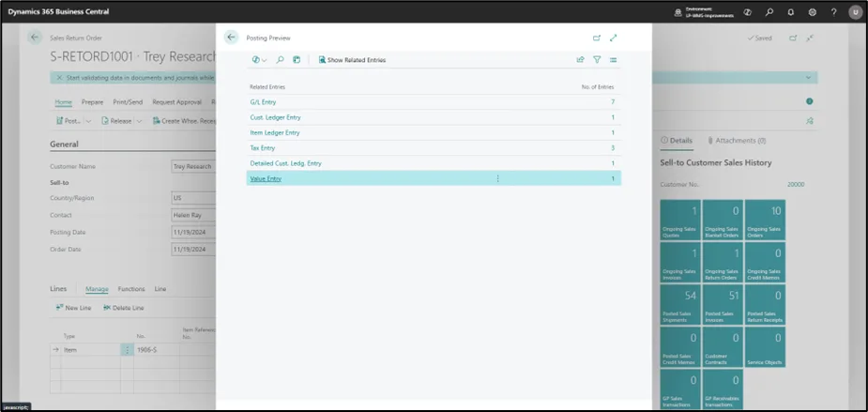Open the Value Entry link
Image resolution: width=868 pixels, height=412 pixels.
(x=266, y=179)
